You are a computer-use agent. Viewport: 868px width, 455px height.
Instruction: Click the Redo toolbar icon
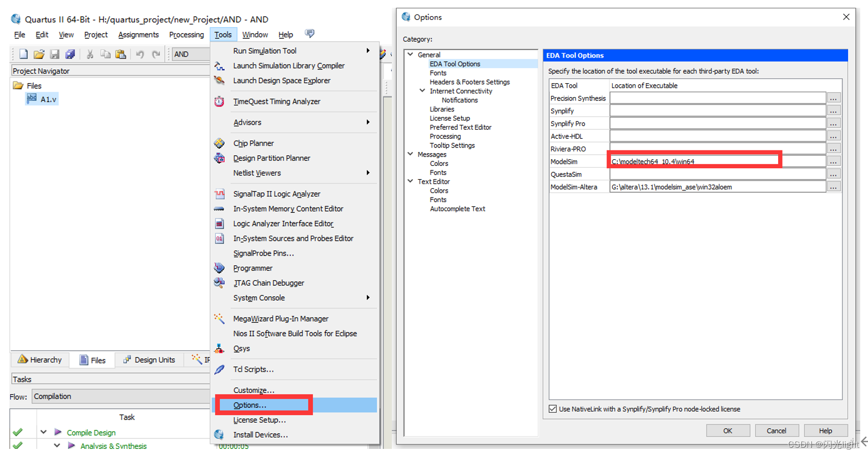pos(156,54)
